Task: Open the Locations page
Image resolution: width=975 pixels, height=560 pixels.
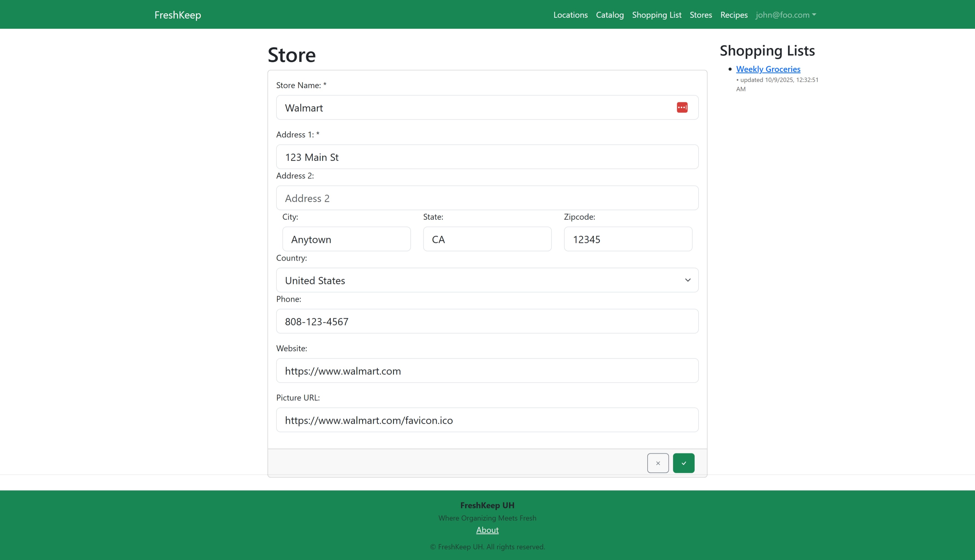Action: [570, 15]
